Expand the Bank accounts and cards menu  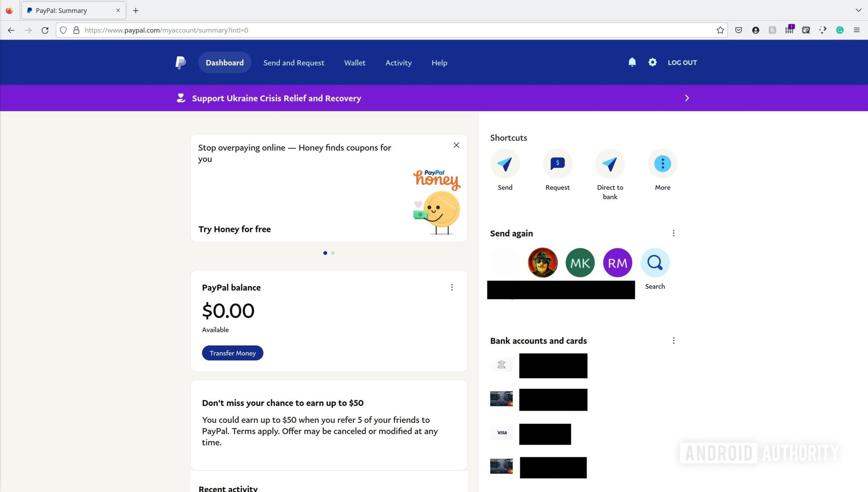(x=672, y=341)
